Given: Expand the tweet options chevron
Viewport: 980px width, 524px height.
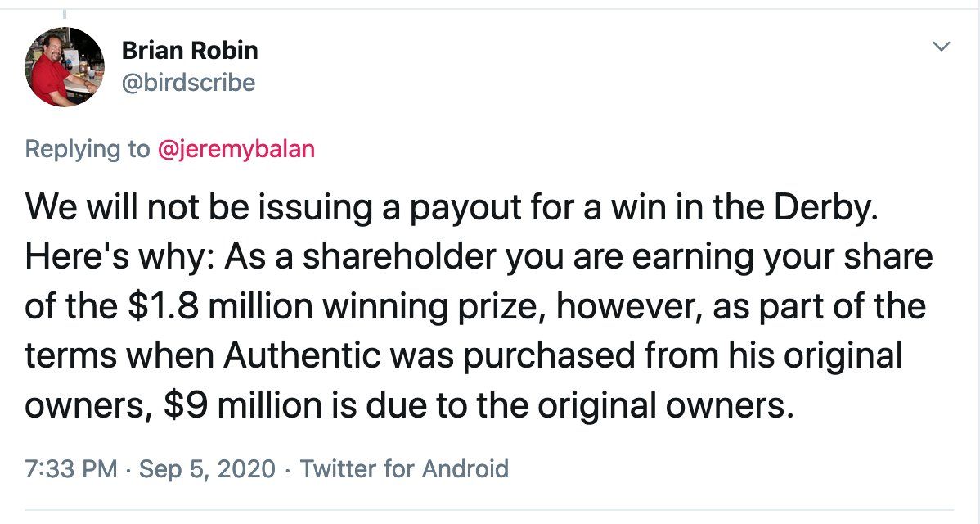Looking at the screenshot, I should pyautogui.click(x=942, y=47).
